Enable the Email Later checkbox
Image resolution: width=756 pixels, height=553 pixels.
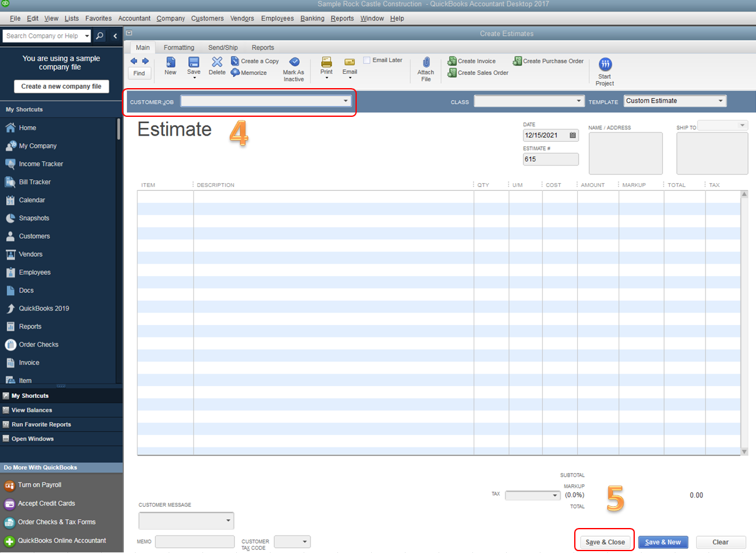(368, 59)
